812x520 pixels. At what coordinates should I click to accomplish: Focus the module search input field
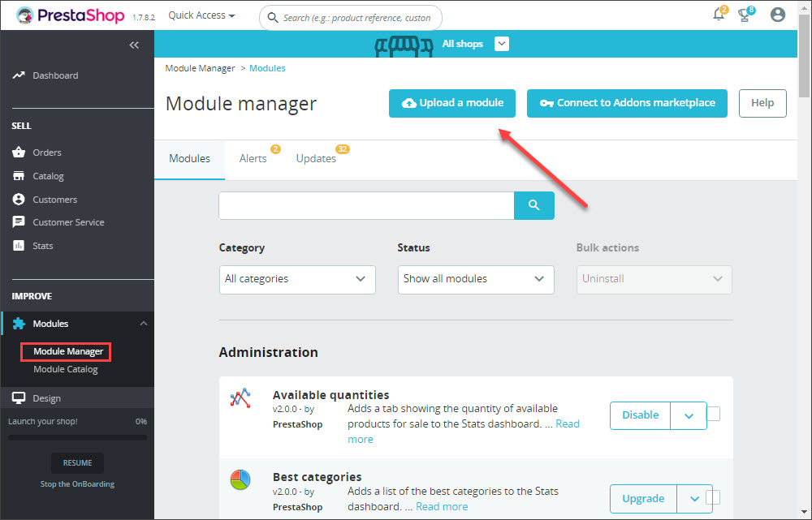[367, 205]
